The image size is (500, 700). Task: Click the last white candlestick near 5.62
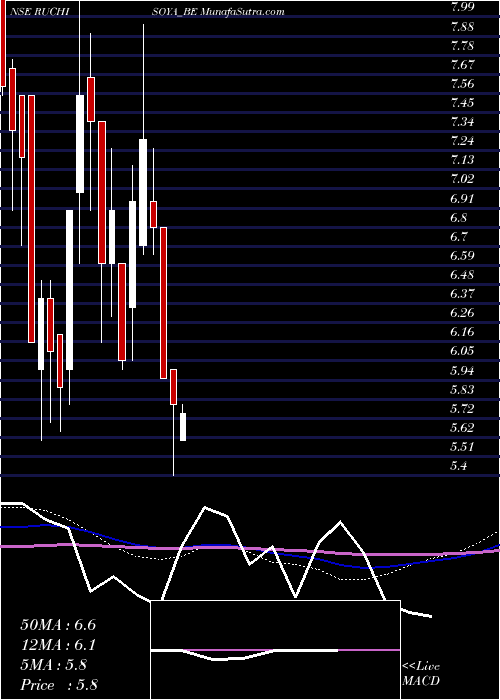(183, 427)
